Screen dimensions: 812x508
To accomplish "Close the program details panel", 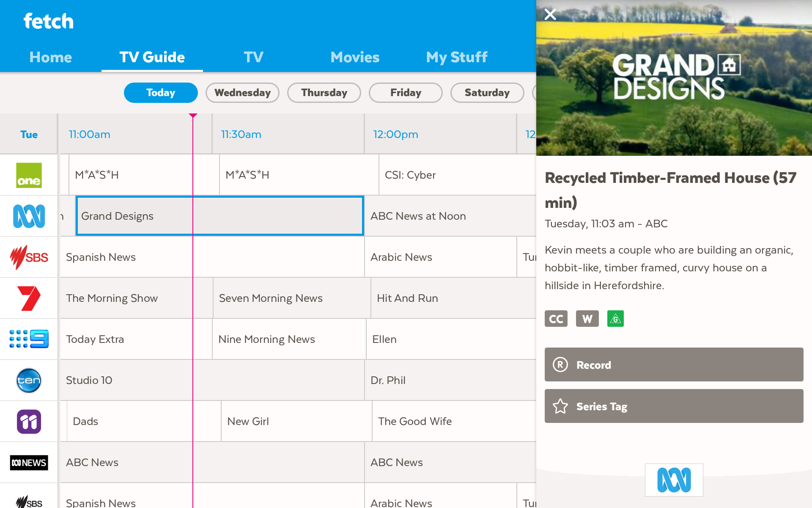I will click(x=550, y=14).
